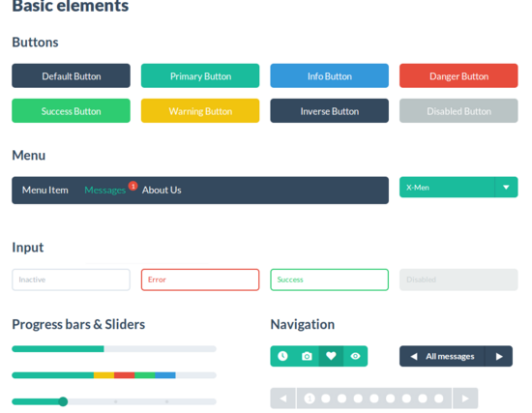Screen dimensions: 532x413
Task: Click the green slider handle
Action: [x=63, y=401]
